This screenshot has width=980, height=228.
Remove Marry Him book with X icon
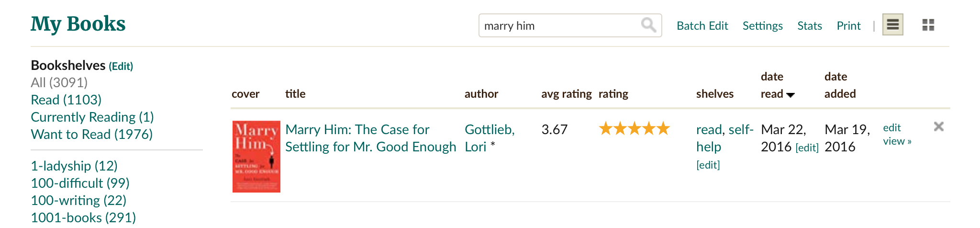click(938, 126)
